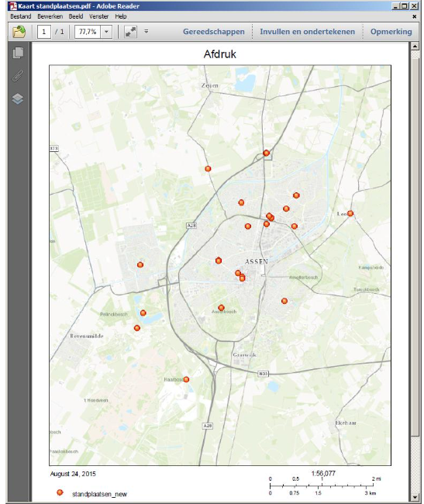This screenshot has width=424, height=504.
Task: Open the toolbar options small dropdown
Action: point(147,32)
